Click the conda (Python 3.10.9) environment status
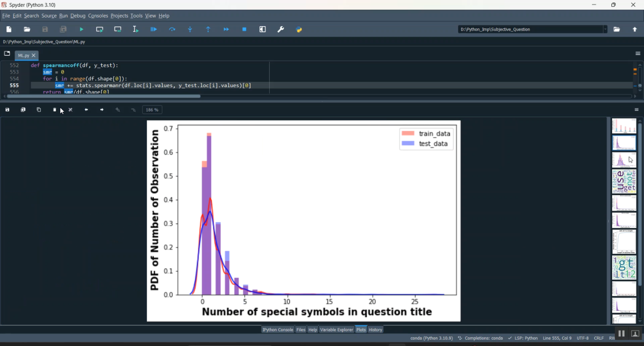The height and width of the screenshot is (346, 644). (431, 338)
